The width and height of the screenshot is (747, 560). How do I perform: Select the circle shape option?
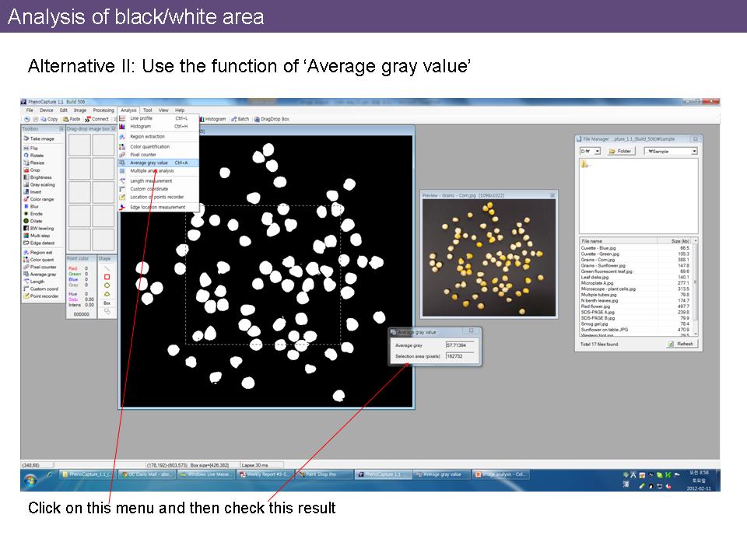coord(107,285)
